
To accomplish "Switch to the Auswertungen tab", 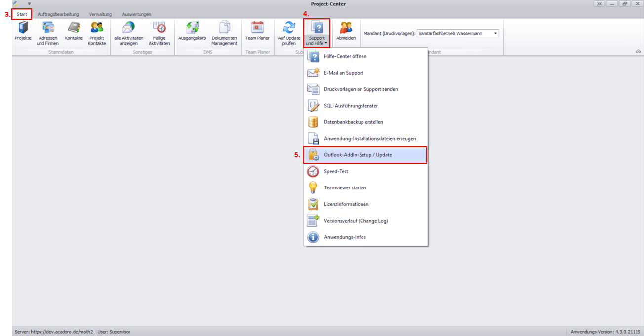I will tap(137, 14).
